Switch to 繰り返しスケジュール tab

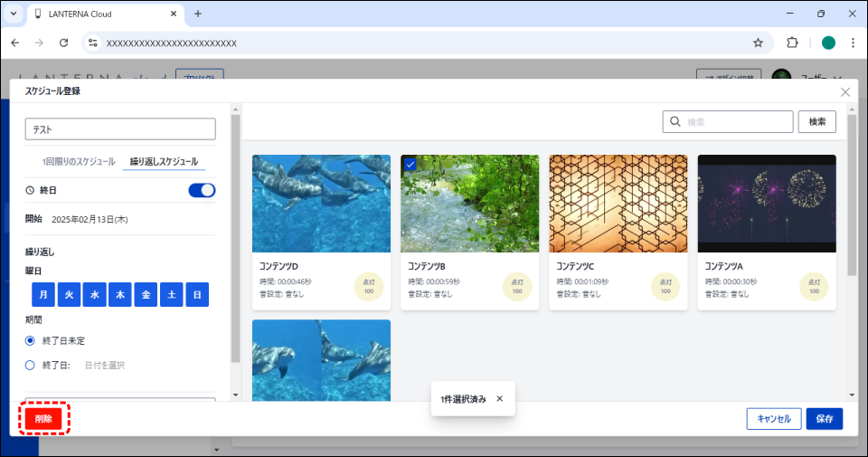[164, 162]
